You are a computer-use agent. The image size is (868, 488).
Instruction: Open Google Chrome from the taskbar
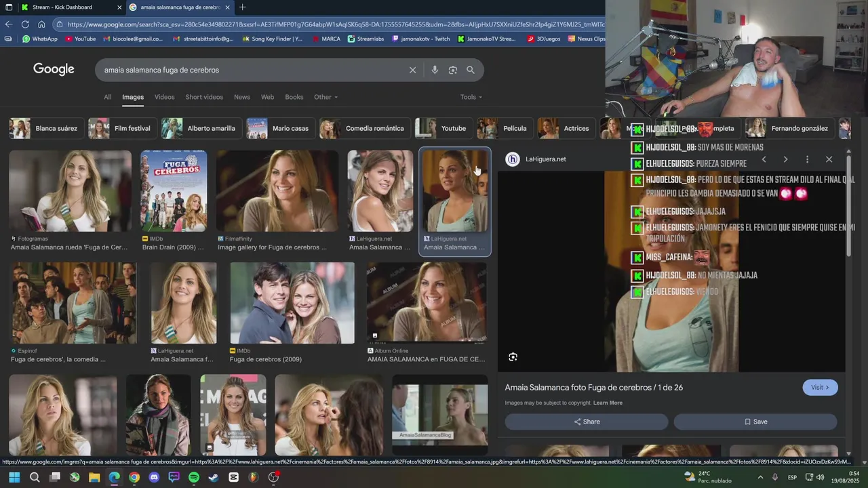(134, 477)
